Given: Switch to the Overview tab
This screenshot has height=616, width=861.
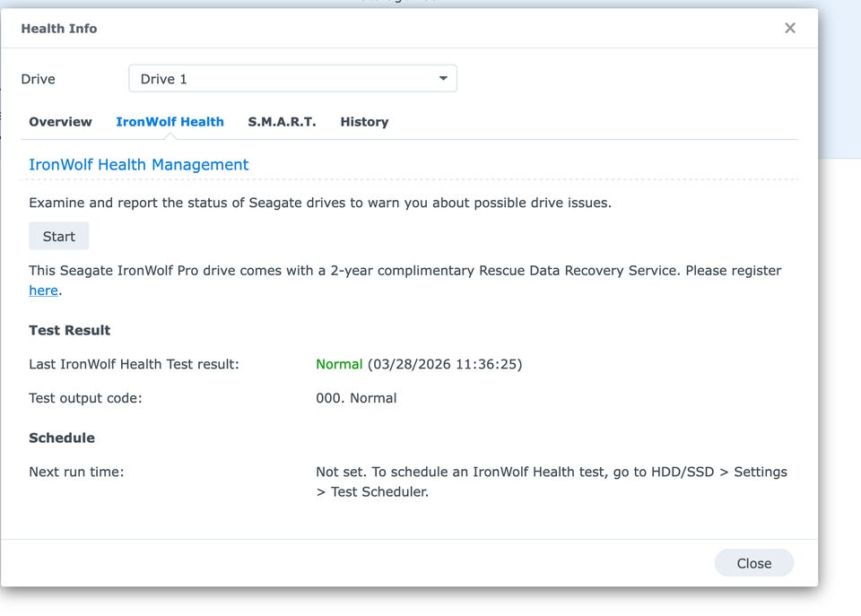Looking at the screenshot, I should click(x=60, y=122).
